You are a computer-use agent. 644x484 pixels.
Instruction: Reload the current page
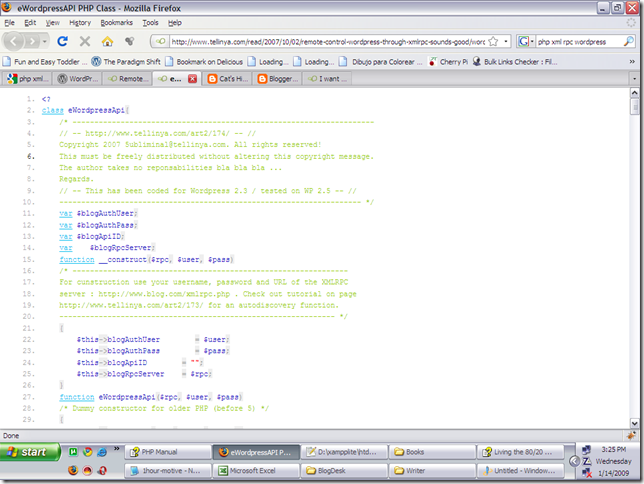click(62, 42)
